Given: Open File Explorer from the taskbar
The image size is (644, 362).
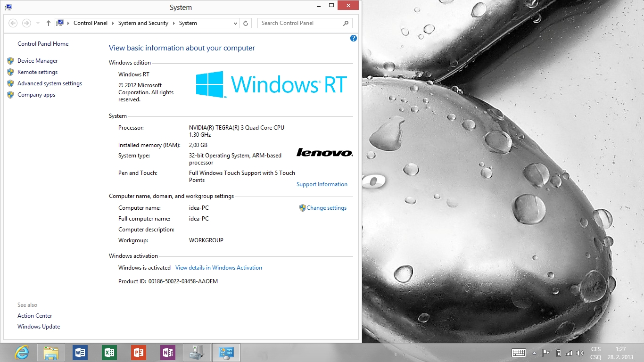Looking at the screenshot, I should coord(51,353).
